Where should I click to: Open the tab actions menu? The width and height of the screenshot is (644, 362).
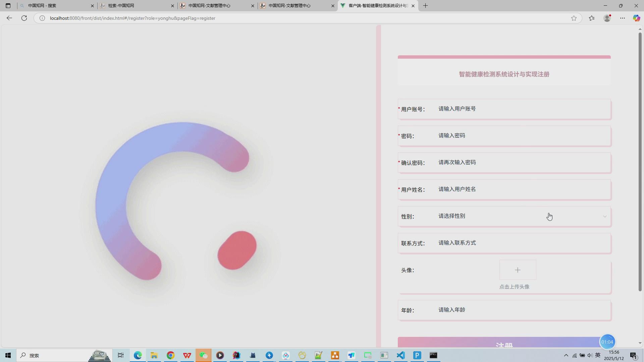pos(8,6)
